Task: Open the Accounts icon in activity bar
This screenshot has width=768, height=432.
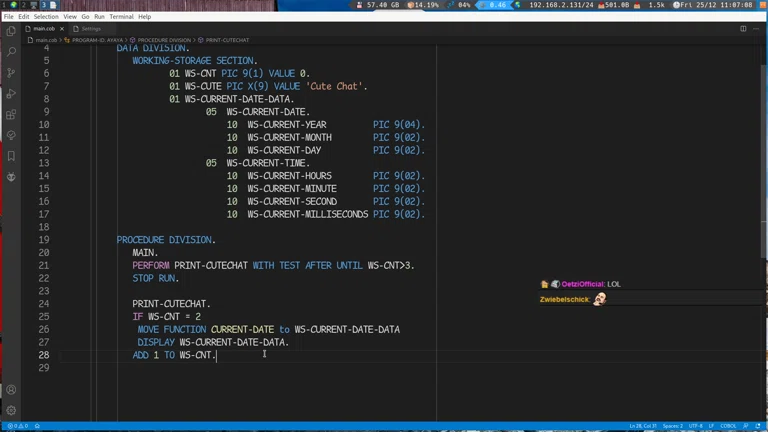Action: (11, 390)
